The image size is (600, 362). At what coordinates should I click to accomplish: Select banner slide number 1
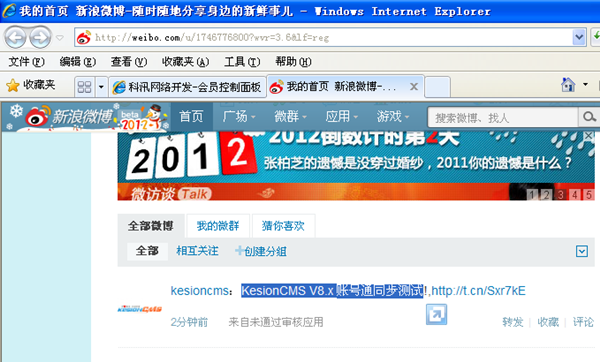coord(532,195)
